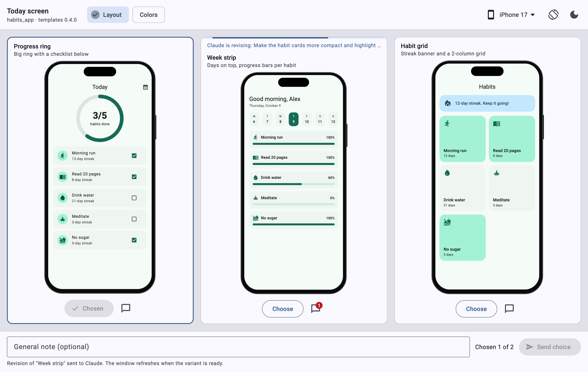Click the running icon in Week strip Morning run

coord(256,137)
